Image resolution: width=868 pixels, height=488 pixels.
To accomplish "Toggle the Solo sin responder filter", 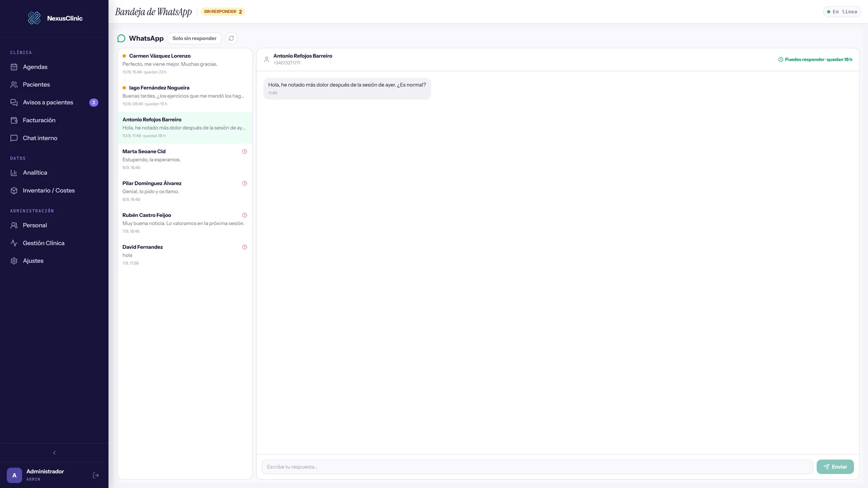I will coord(194,38).
